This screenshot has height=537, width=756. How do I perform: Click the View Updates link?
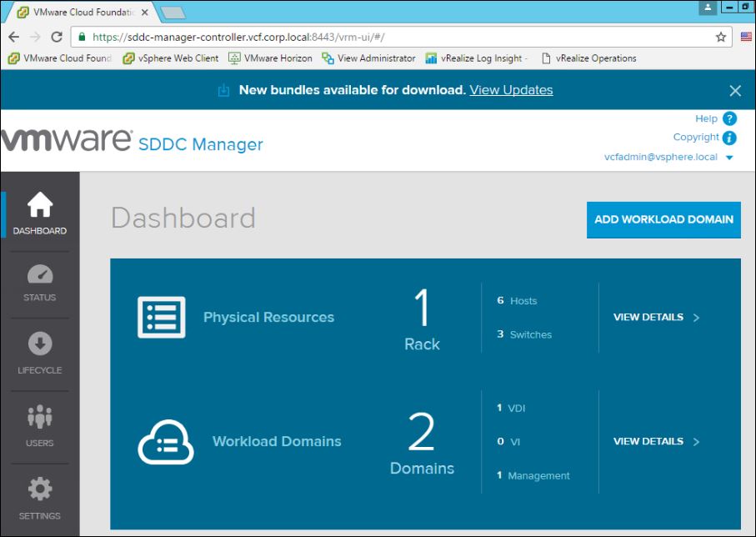click(511, 90)
